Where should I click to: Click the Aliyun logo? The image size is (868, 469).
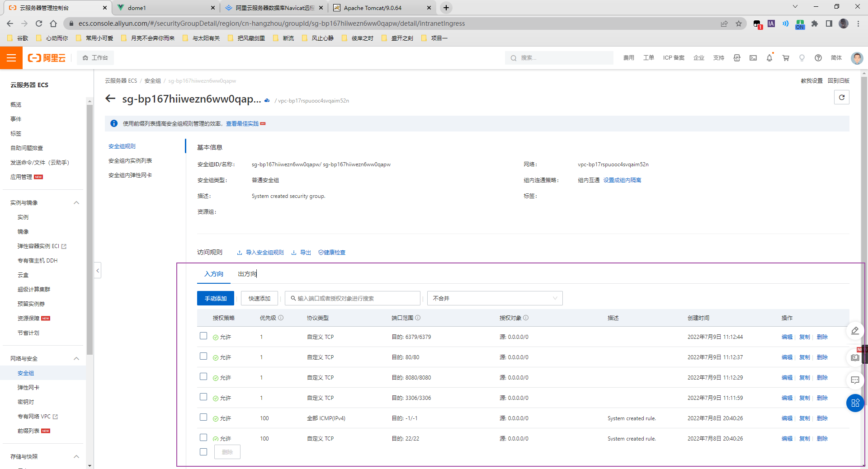[47, 58]
